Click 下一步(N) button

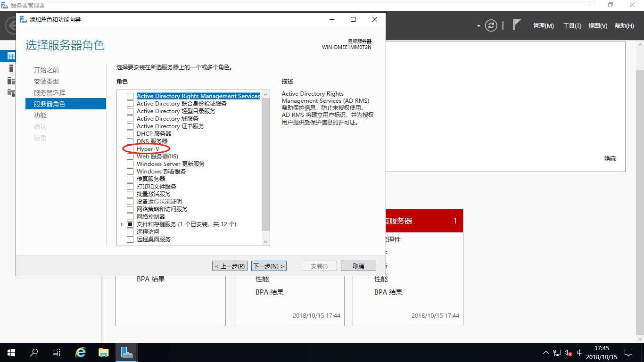tap(269, 266)
